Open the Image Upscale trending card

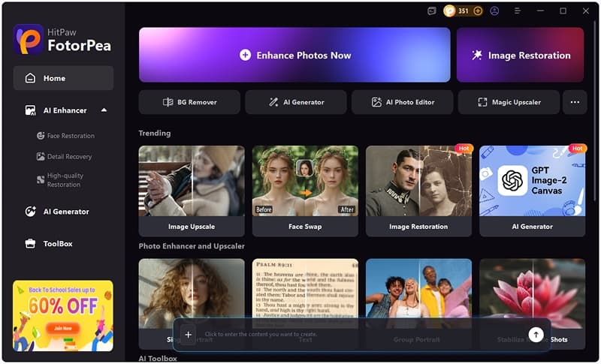pyautogui.click(x=192, y=191)
